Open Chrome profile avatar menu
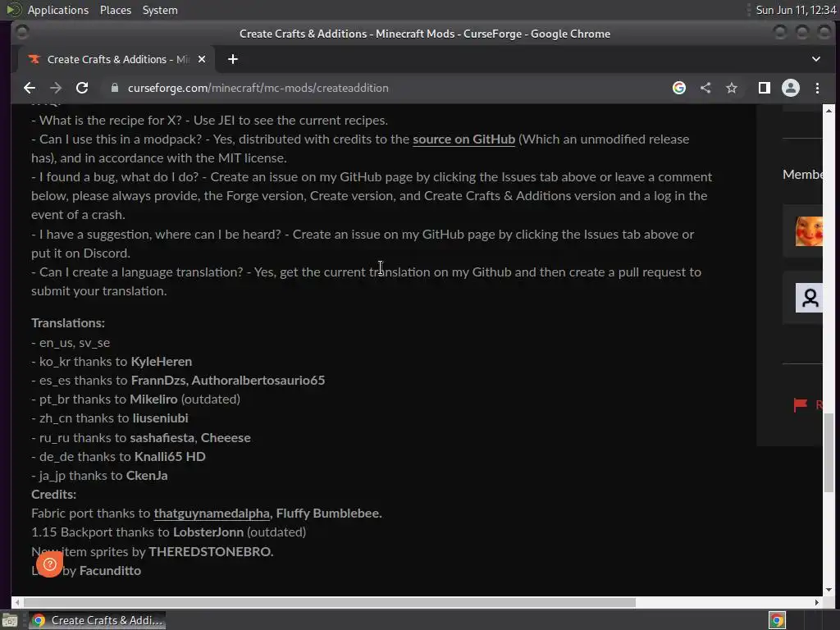Viewport: 840px width, 630px height. pos(791,88)
